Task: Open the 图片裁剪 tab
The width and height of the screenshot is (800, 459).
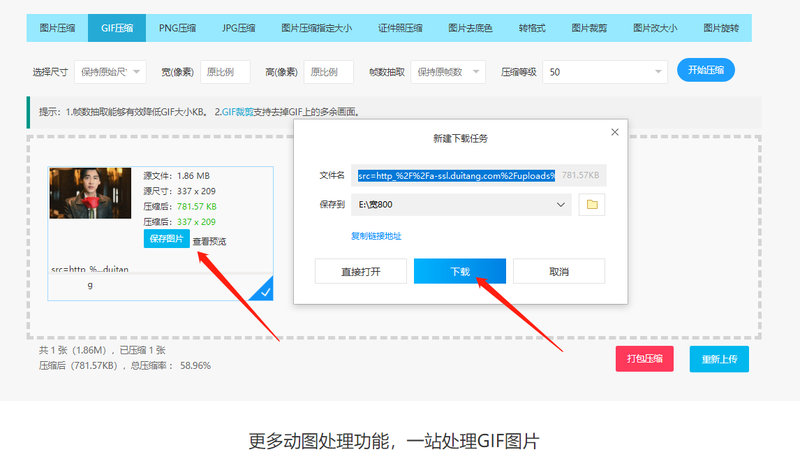Action: pos(589,28)
